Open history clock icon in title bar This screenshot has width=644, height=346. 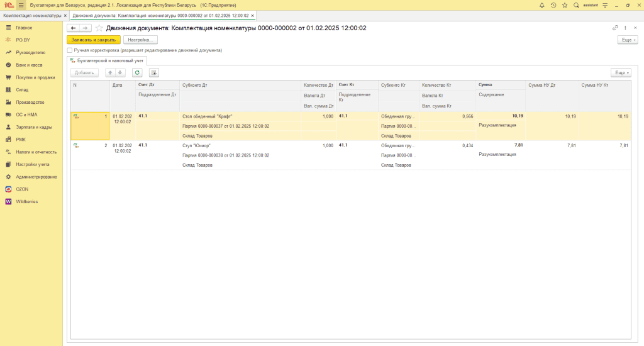553,5
